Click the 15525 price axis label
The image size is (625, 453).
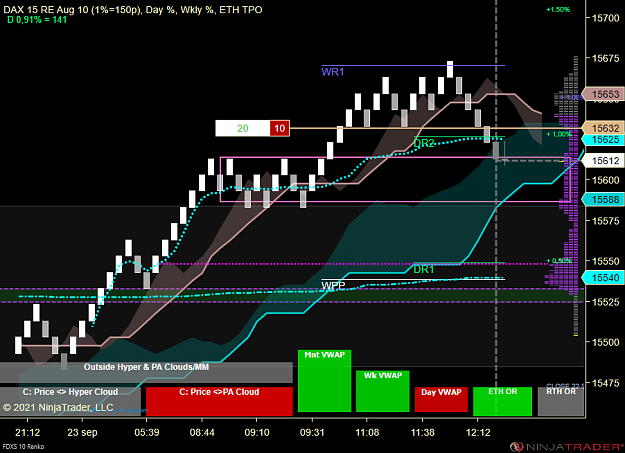(x=605, y=301)
